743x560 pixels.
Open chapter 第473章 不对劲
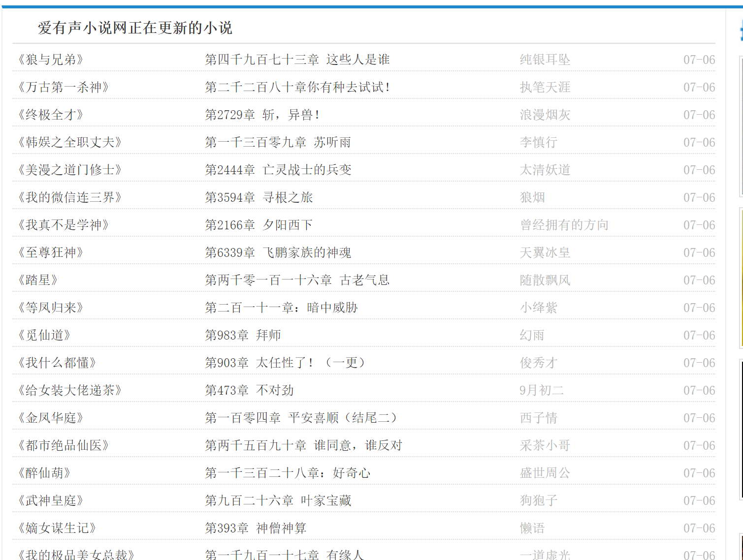(x=249, y=390)
